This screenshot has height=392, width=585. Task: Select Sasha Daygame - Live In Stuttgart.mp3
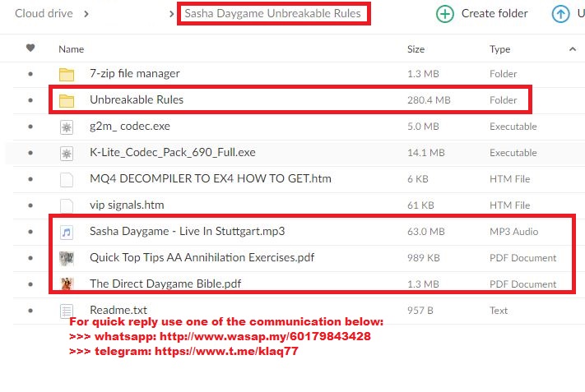(x=188, y=232)
